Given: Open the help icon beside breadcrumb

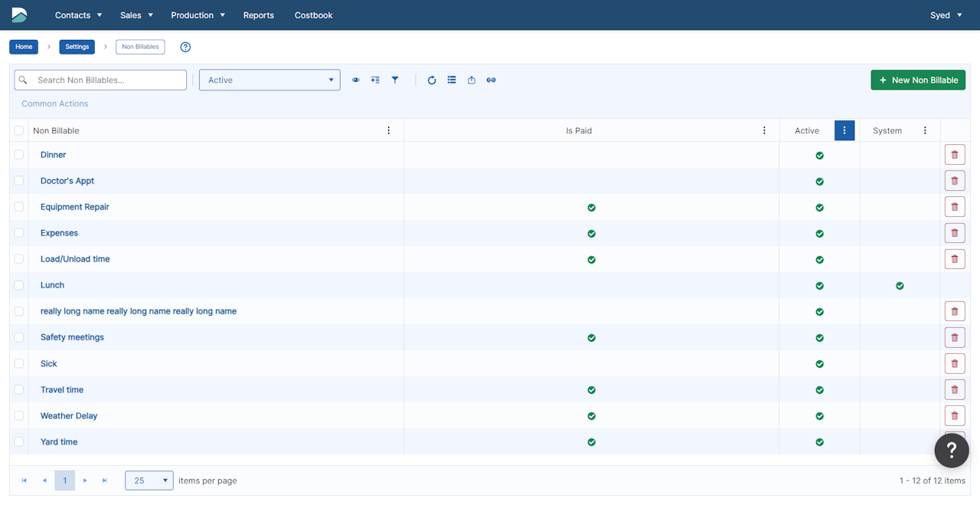Looking at the screenshot, I should point(185,47).
